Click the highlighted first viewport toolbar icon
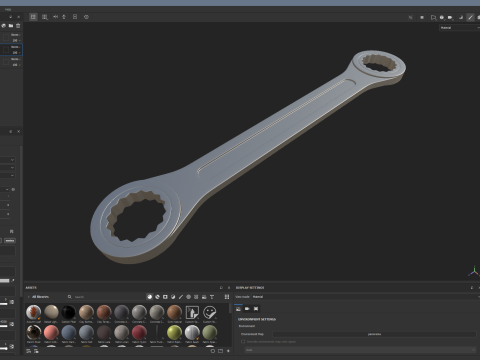 (x=33, y=17)
